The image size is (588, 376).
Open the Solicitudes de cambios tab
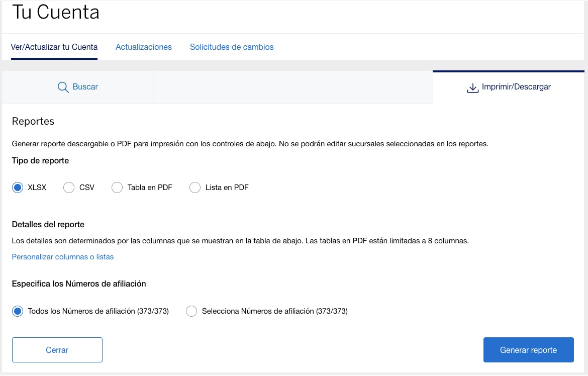[232, 47]
